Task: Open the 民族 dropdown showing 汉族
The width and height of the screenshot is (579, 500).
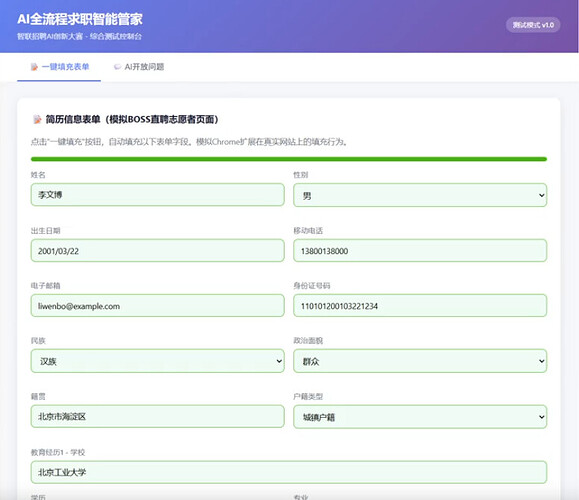Action: coord(158,361)
